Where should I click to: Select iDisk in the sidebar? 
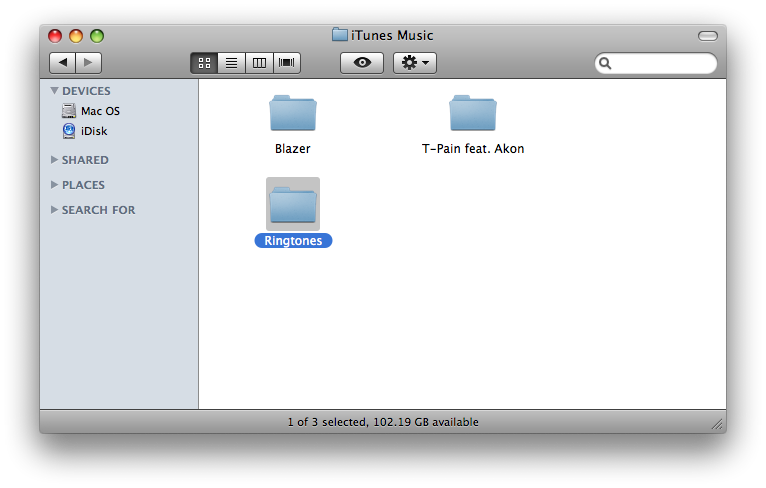119,131
